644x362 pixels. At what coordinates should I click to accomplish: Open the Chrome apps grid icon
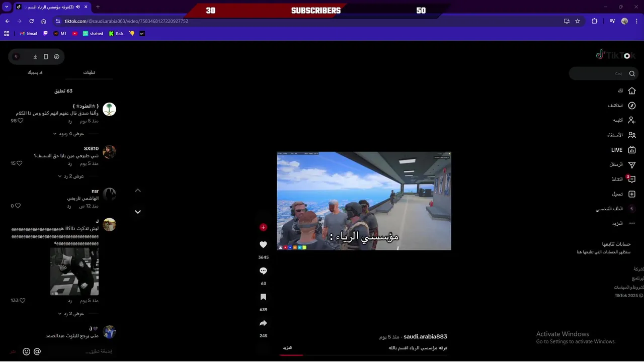click(7, 34)
